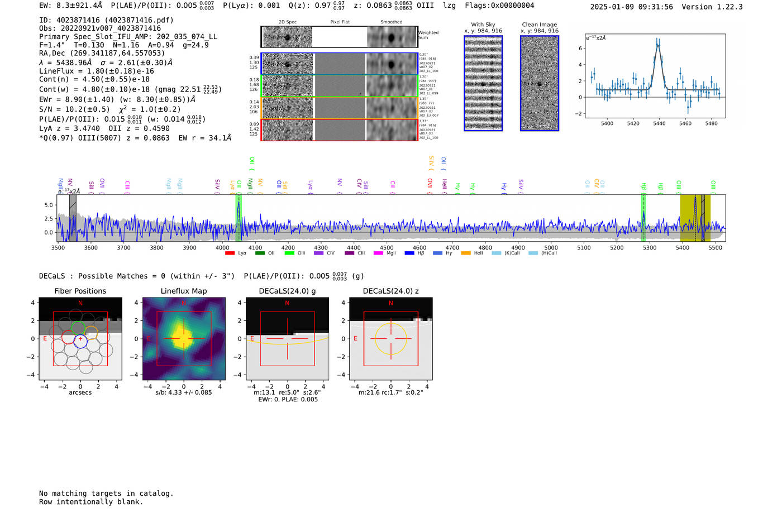
Task: Click the OII dark green legend swatch
Action: [260, 253]
